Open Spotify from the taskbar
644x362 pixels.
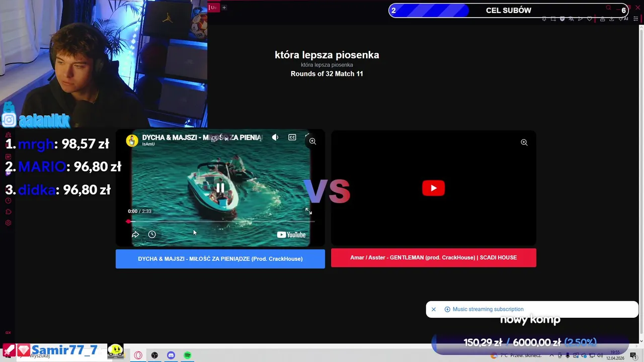click(188, 355)
